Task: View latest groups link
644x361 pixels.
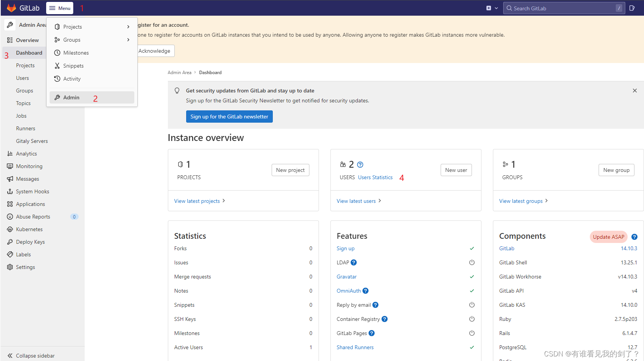Action: pyautogui.click(x=523, y=201)
